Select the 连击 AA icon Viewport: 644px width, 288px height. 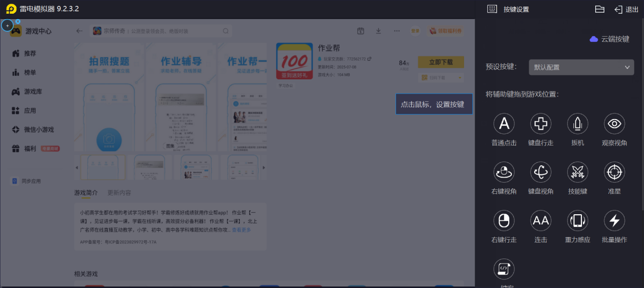(541, 221)
